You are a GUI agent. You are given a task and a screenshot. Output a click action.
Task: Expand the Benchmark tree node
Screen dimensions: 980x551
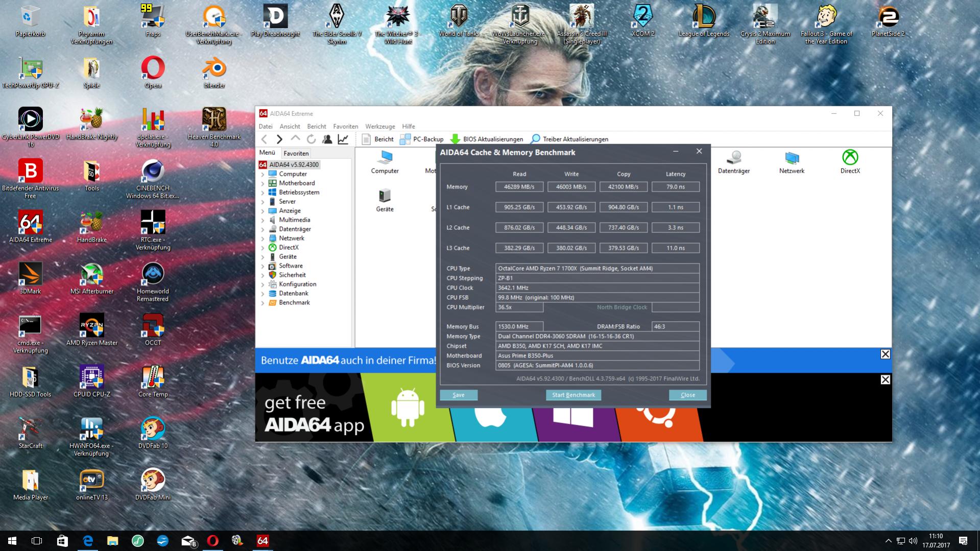coord(263,303)
